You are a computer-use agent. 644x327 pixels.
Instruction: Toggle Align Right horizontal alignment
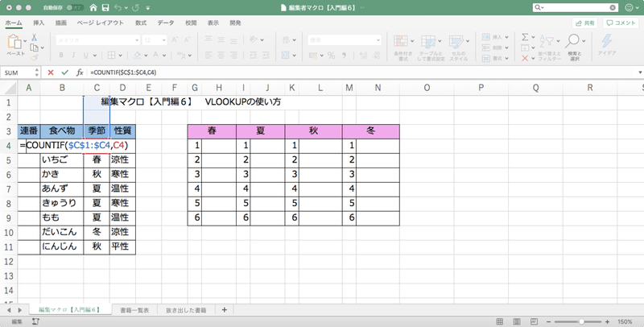coord(233,55)
